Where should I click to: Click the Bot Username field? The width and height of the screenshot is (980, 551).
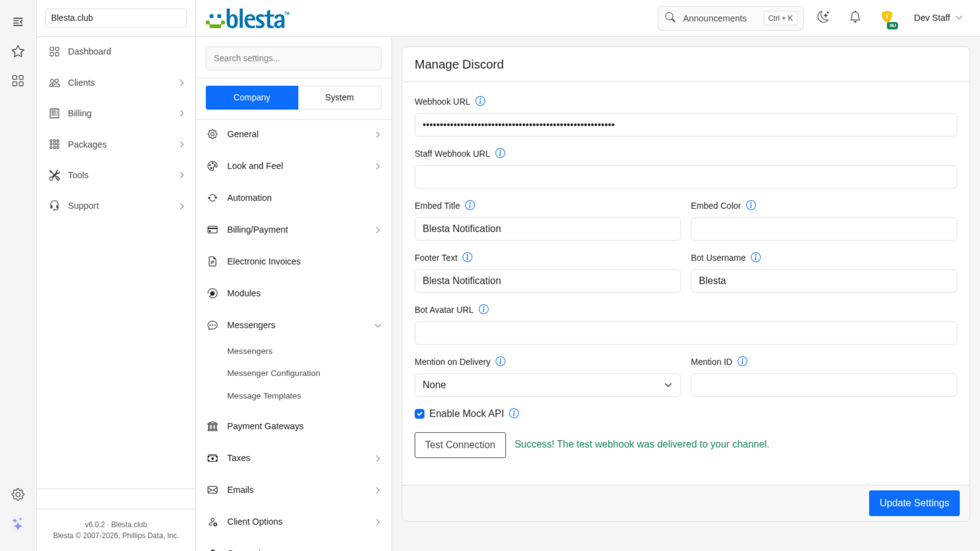click(824, 281)
